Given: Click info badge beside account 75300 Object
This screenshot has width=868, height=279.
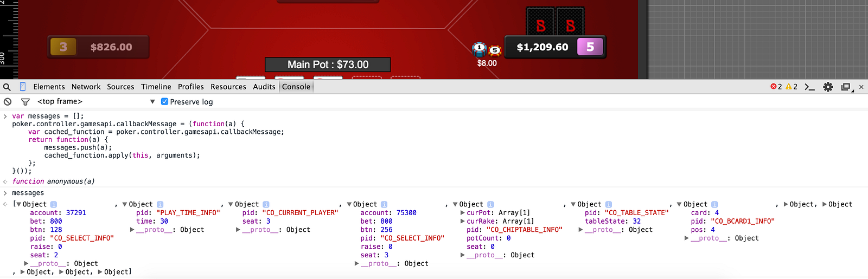Looking at the screenshot, I should 384,204.
